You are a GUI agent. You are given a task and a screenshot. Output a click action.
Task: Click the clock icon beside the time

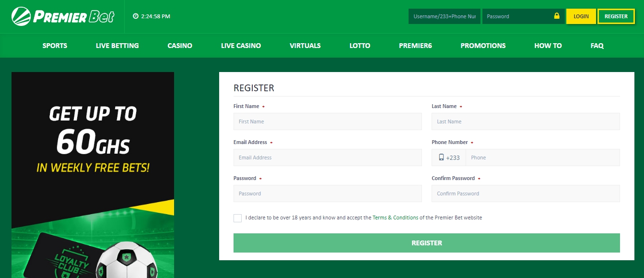[x=136, y=16]
